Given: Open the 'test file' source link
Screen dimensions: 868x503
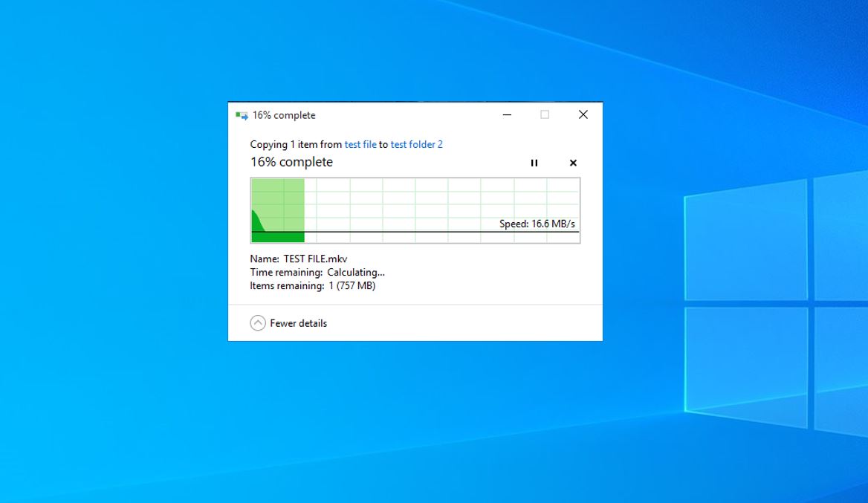Looking at the screenshot, I should pos(360,144).
